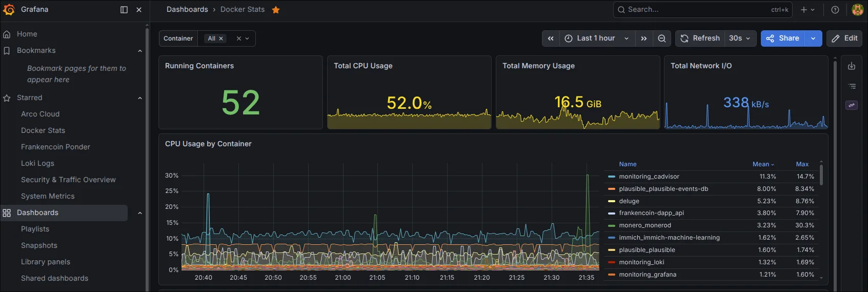This screenshot has width=868, height=292.
Task: Sort legend by Mean column
Action: pyautogui.click(x=763, y=164)
